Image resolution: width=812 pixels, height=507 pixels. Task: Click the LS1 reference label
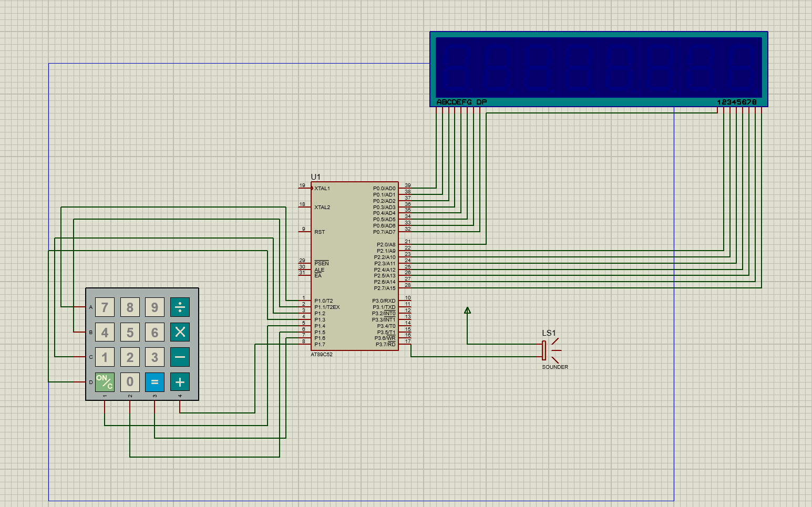click(x=549, y=333)
